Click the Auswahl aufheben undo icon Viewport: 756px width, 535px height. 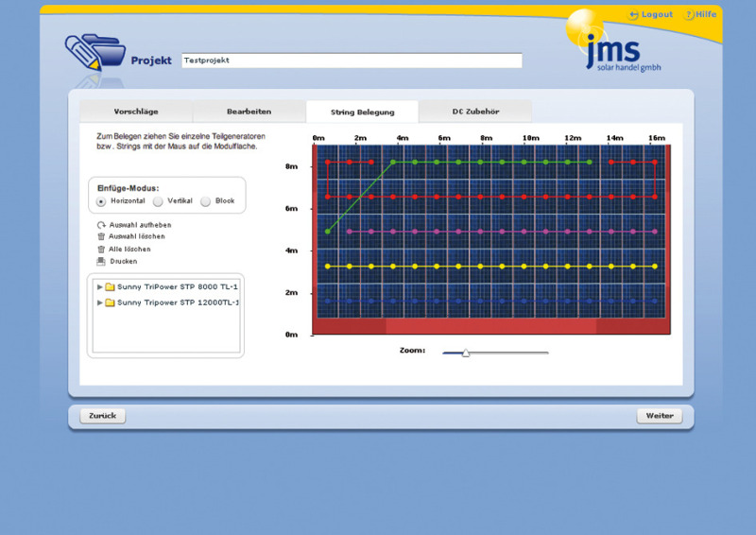coord(101,225)
